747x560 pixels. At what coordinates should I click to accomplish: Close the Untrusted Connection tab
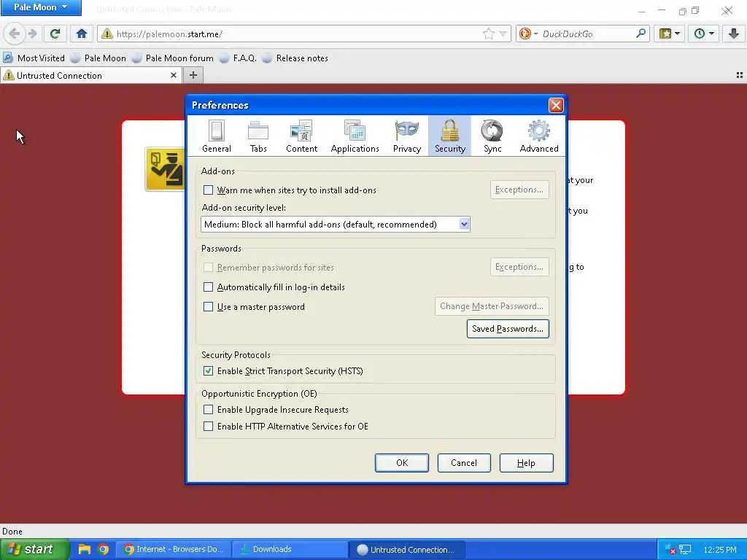(174, 75)
